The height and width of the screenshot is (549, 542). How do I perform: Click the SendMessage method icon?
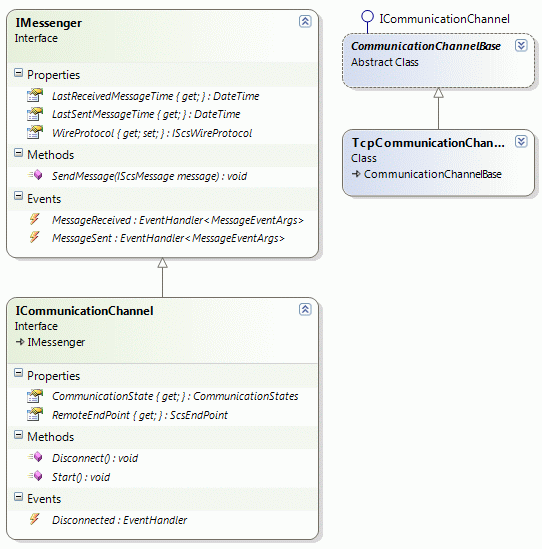[35, 175]
